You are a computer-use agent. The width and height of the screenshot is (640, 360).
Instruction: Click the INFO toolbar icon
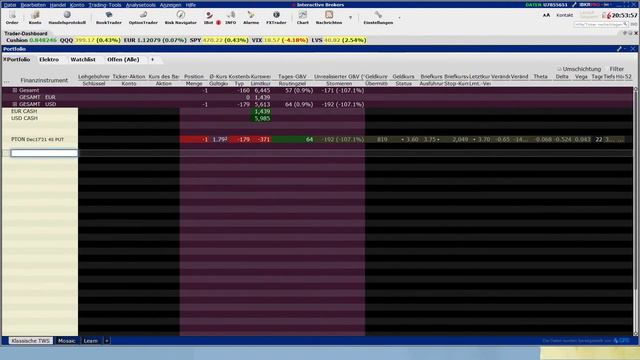pyautogui.click(x=231, y=18)
